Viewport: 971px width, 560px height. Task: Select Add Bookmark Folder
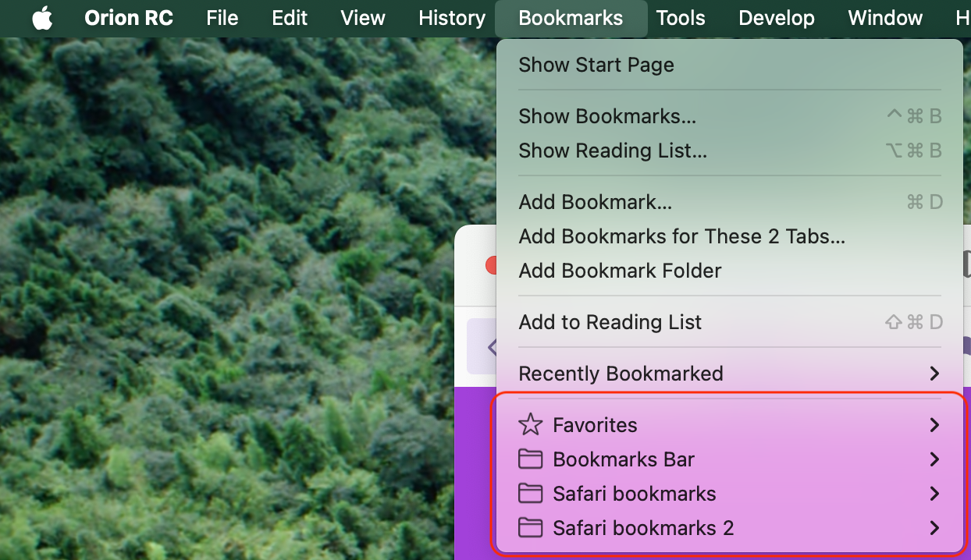[x=729, y=271]
